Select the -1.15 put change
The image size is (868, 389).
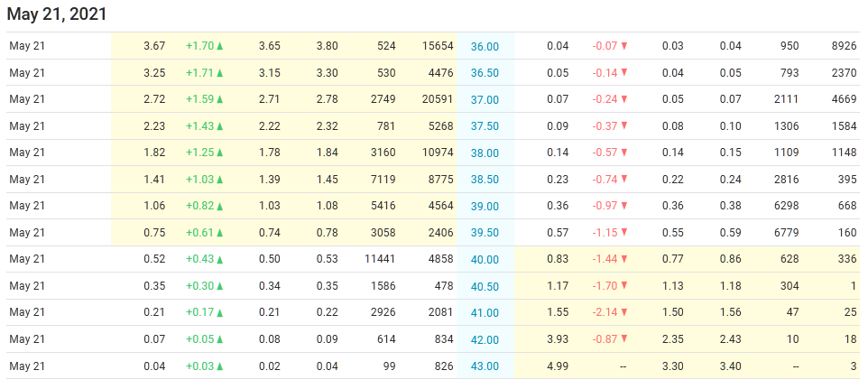tap(605, 232)
